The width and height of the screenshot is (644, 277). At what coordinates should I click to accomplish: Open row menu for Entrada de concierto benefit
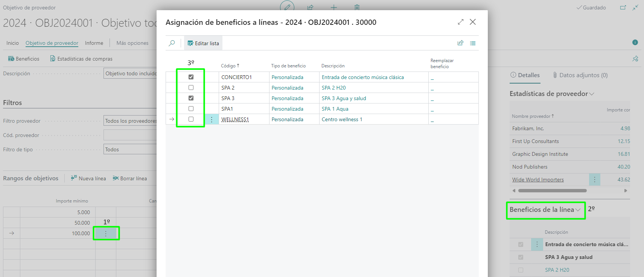[537, 244]
